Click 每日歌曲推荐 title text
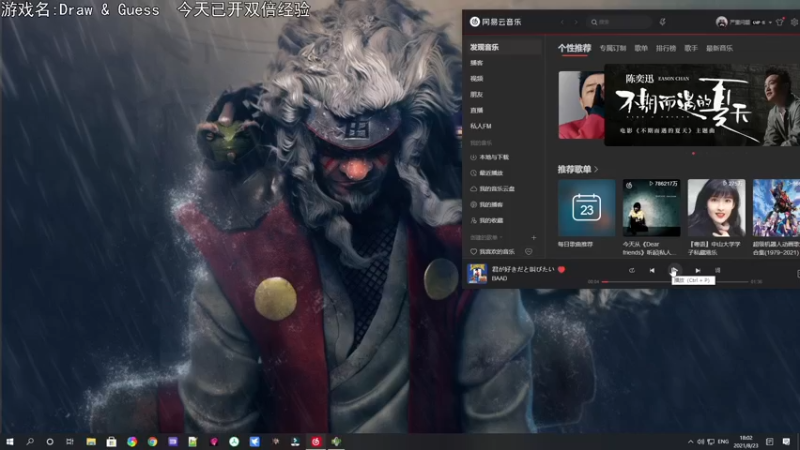 click(575, 244)
